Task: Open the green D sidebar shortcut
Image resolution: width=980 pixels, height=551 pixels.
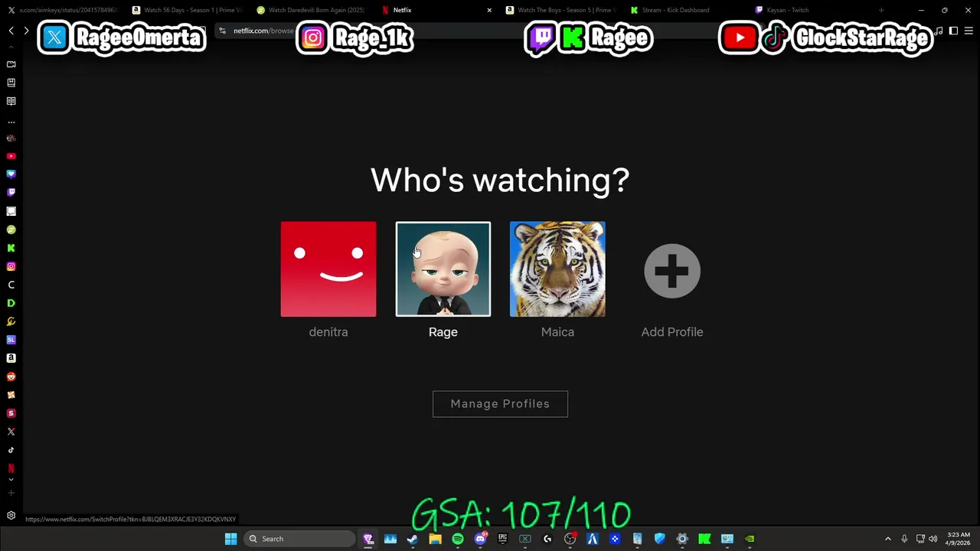Action: (x=11, y=303)
